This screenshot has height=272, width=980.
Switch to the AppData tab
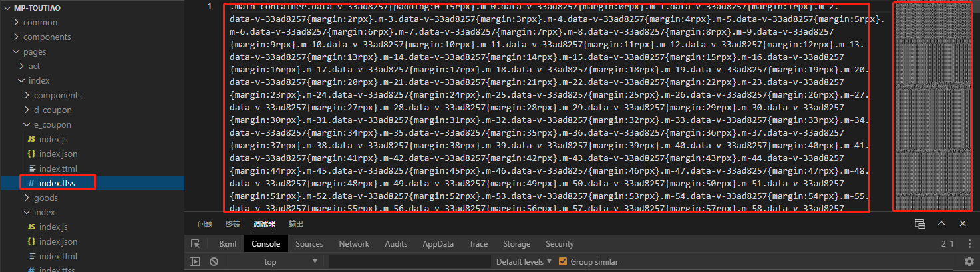[438, 244]
